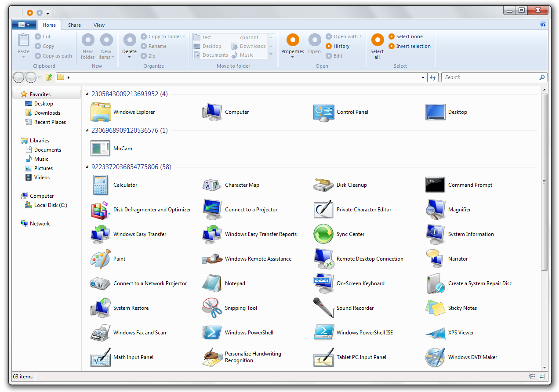Open the Home ribbon tab

49,25
